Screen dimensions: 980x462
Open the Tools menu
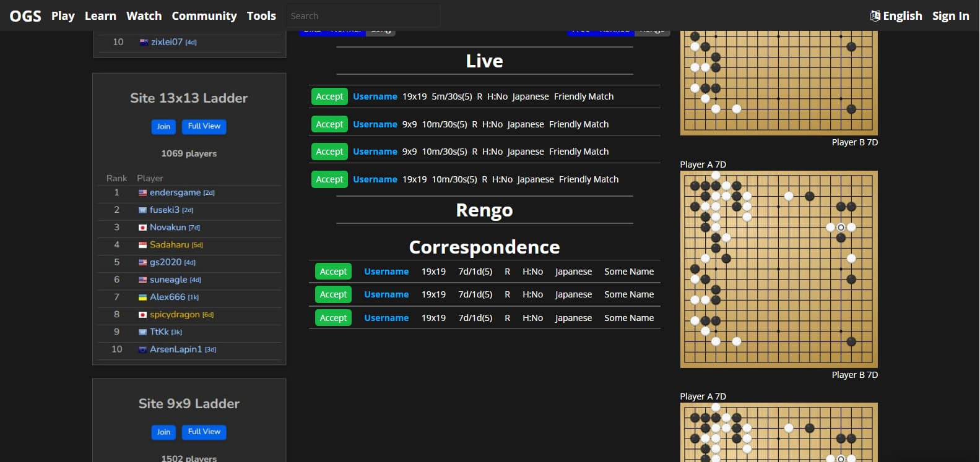click(261, 16)
